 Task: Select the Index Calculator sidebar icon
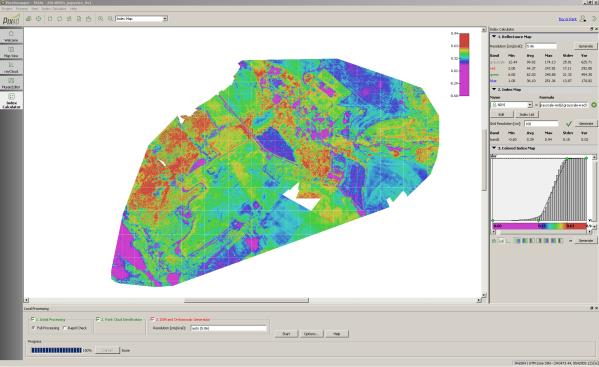click(11, 101)
